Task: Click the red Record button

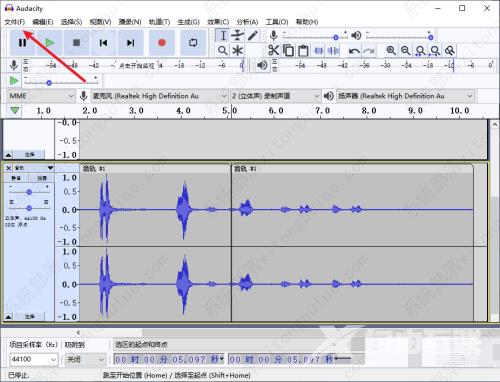Action: pos(162,43)
